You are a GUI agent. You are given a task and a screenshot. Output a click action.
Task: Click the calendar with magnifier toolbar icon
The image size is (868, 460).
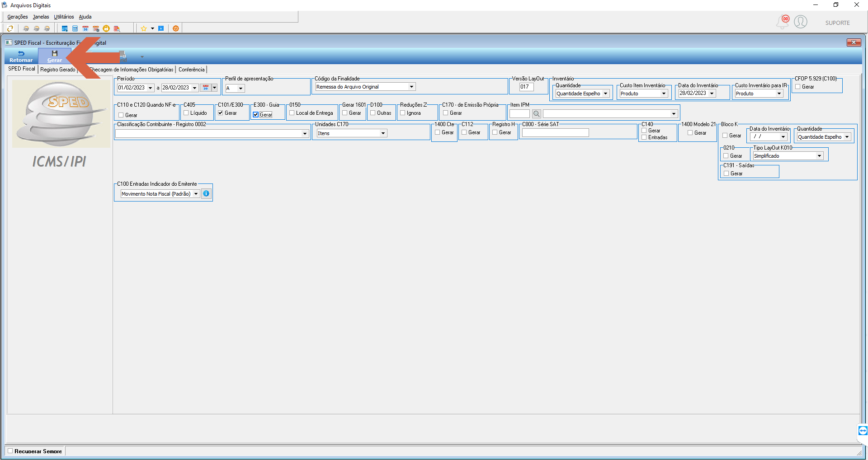click(117, 28)
